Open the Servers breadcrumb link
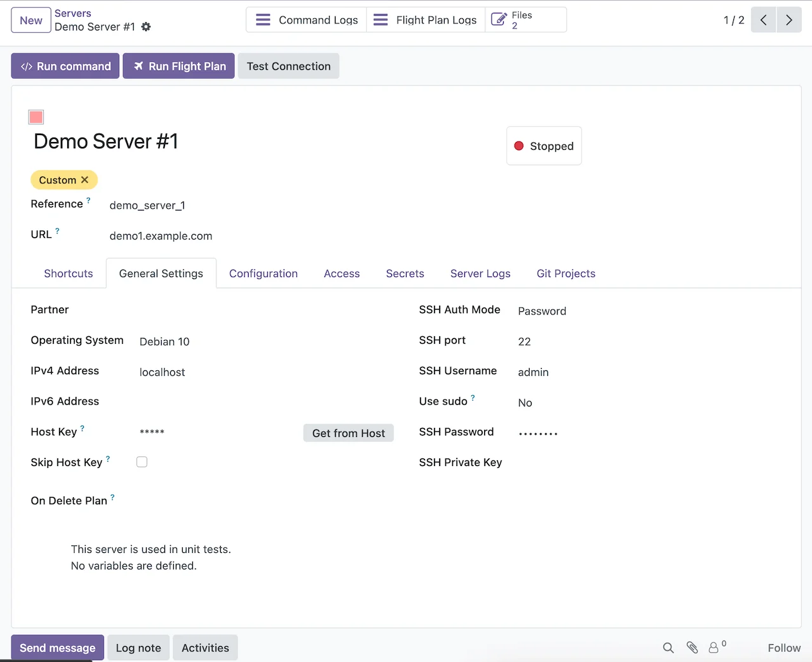The height and width of the screenshot is (662, 812). point(72,13)
